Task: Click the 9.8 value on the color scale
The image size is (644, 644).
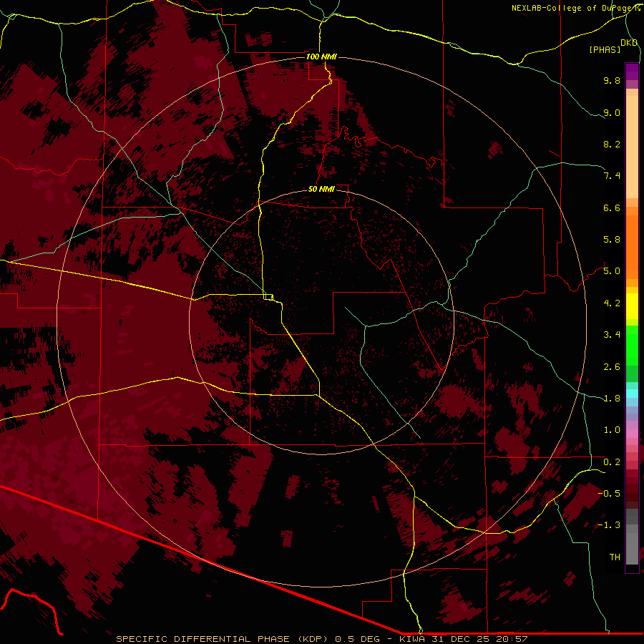Action: click(612, 80)
